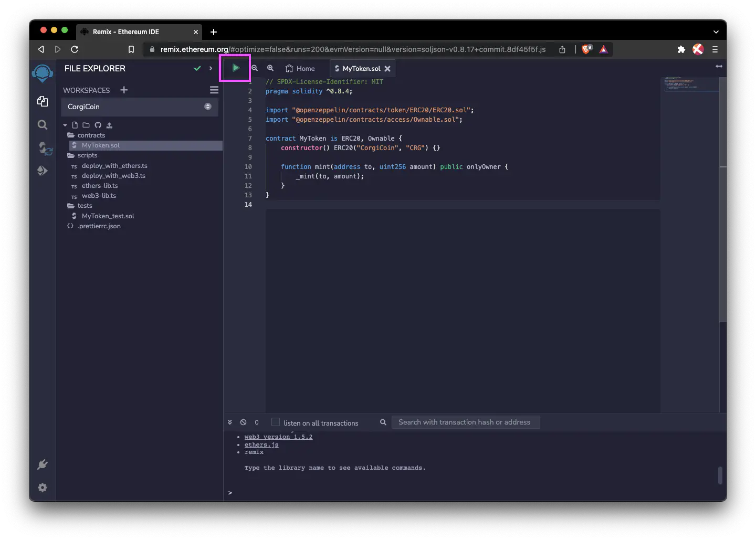Click the upload file icon
Viewport: 756px width, 540px height.
click(x=109, y=125)
